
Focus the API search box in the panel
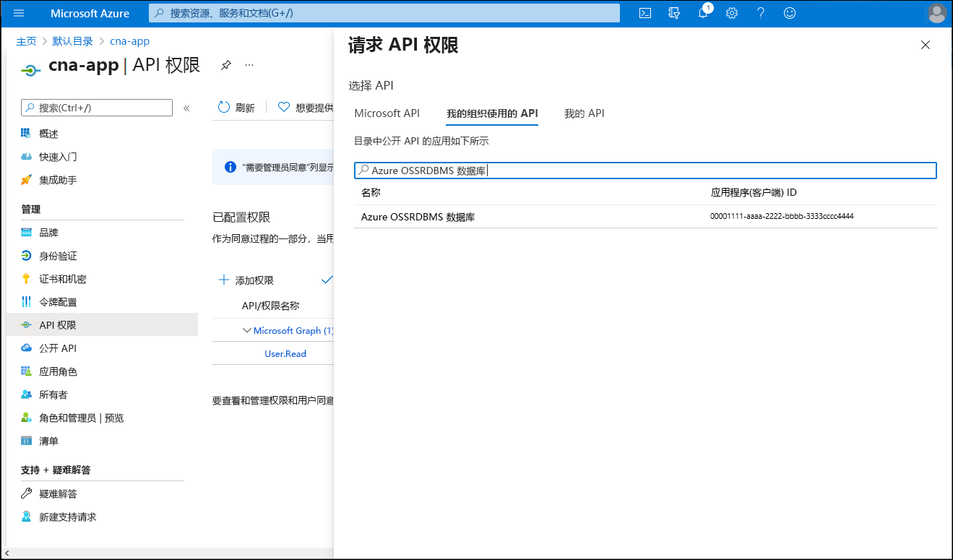pos(645,171)
